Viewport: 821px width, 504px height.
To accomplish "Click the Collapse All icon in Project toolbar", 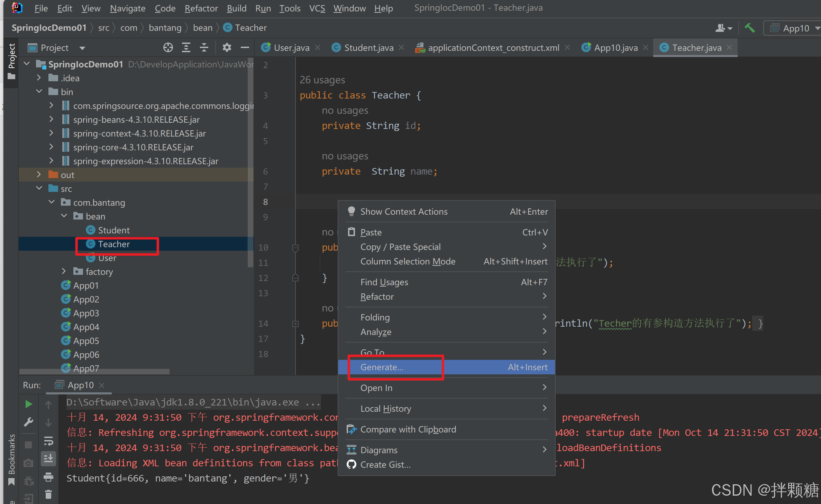I will pyautogui.click(x=204, y=48).
